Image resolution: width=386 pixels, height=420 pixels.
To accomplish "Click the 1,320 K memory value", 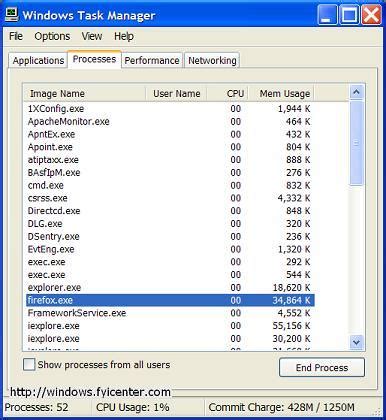I will coord(294,249).
